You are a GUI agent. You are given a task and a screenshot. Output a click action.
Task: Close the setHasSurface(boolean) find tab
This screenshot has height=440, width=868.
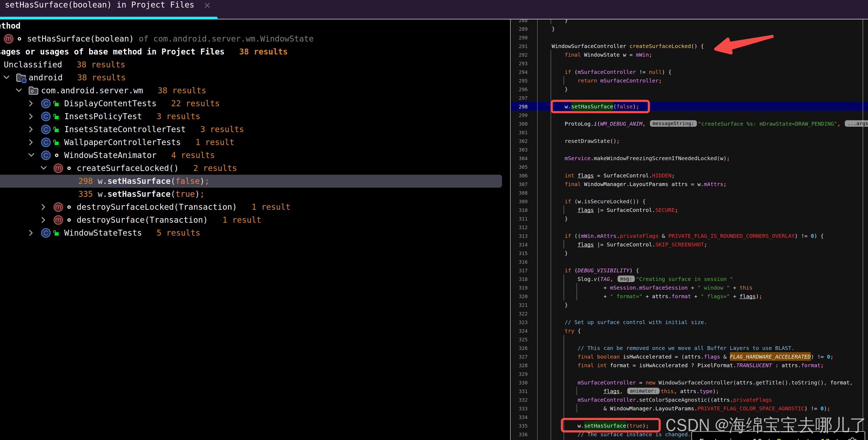[x=207, y=5]
